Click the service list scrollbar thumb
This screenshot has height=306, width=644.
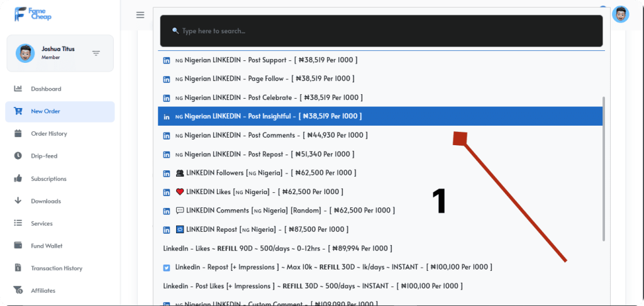click(x=603, y=169)
